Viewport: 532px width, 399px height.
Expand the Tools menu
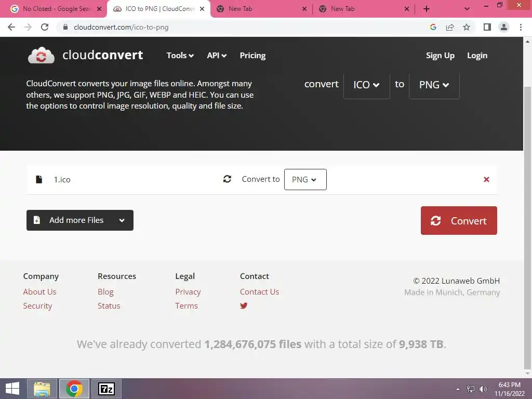coord(180,55)
